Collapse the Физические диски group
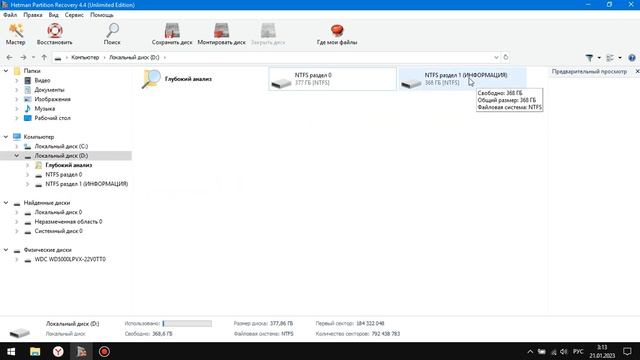This screenshot has height=360, width=640. (6, 250)
